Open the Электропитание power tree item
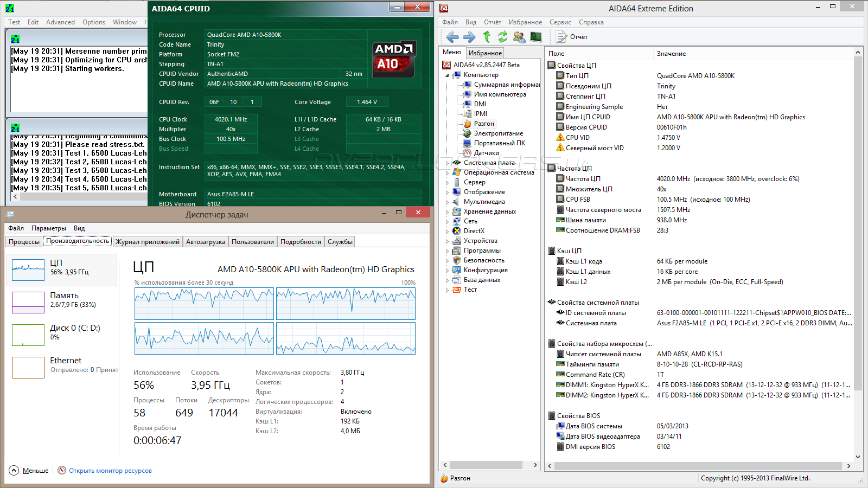The width and height of the screenshot is (868, 488). pyautogui.click(x=498, y=133)
